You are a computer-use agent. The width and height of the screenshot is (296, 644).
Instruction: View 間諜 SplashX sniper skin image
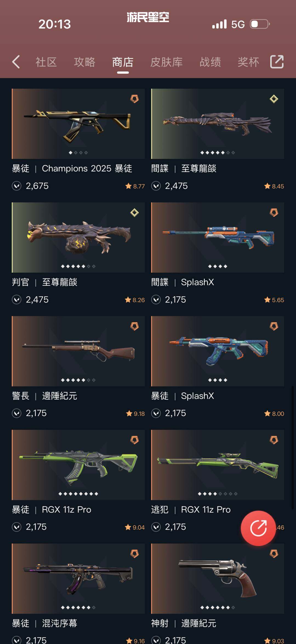tap(218, 238)
